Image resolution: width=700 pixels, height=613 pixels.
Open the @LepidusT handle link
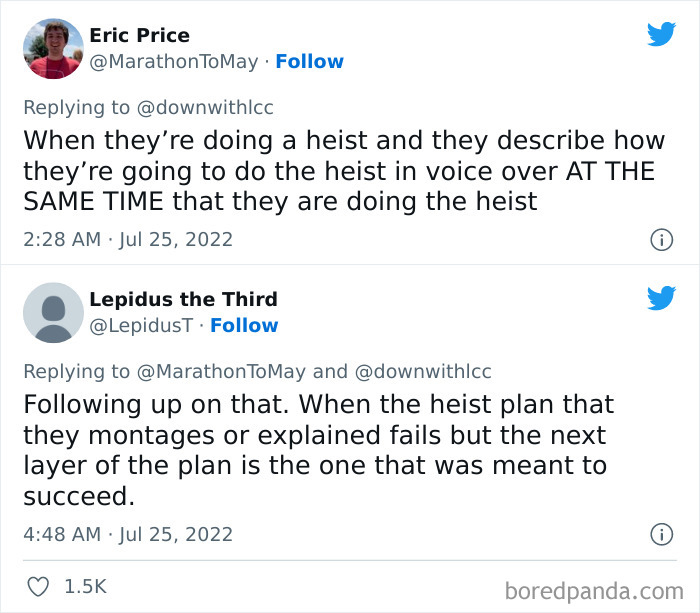click(x=141, y=325)
